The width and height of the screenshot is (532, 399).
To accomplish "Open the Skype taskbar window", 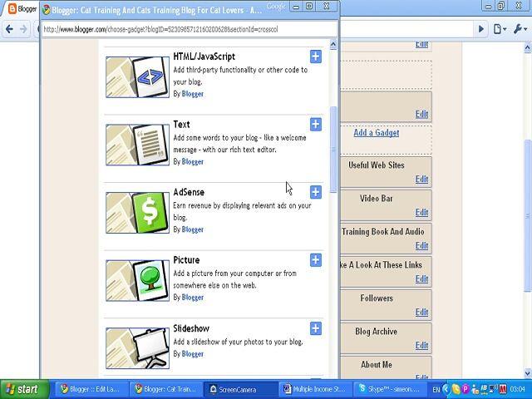I will [x=386, y=389].
